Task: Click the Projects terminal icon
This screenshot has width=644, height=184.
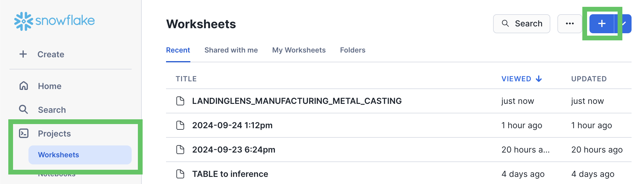Action: (24, 133)
